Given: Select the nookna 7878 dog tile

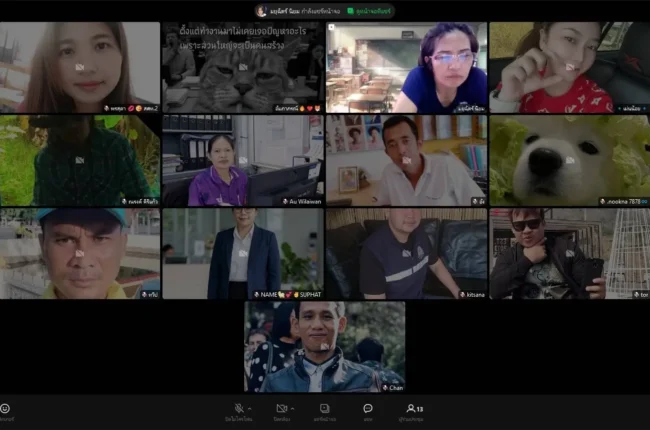Looking at the screenshot, I should 570,160.
